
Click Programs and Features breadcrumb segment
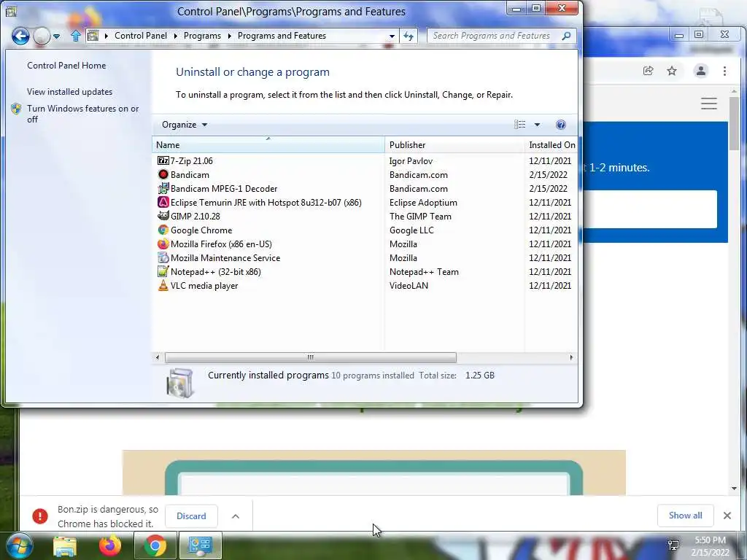(282, 36)
